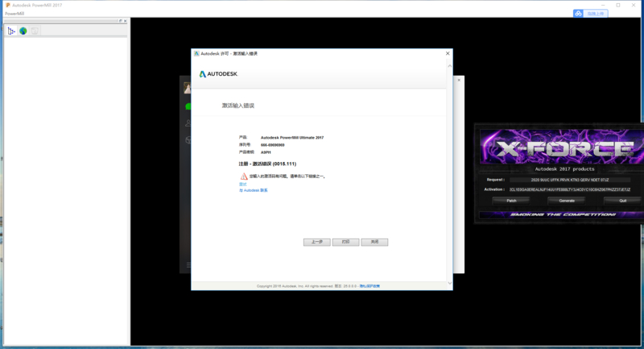Minimize the PowerMill main window

coord(603,6)
